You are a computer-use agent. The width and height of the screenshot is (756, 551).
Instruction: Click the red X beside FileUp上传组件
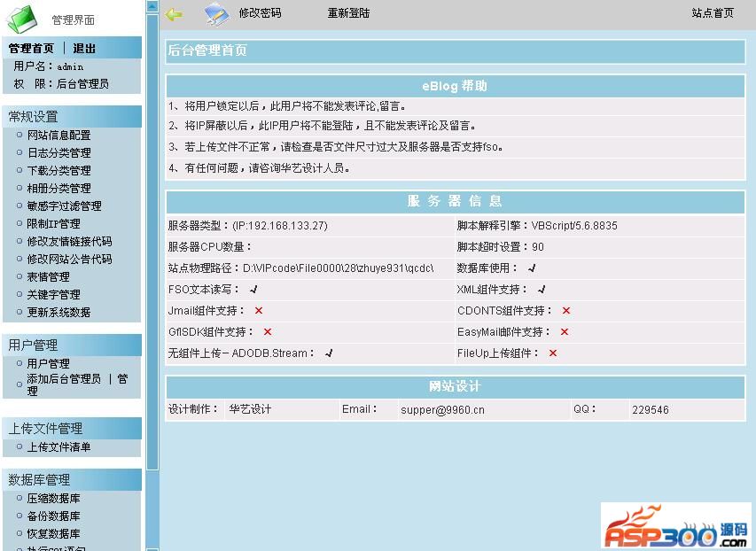[553, 353]
